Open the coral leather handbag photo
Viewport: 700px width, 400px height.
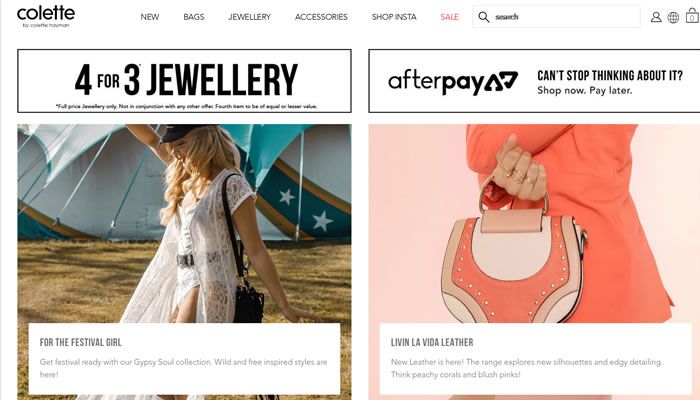pyautogui.click(x=534, y=223)
